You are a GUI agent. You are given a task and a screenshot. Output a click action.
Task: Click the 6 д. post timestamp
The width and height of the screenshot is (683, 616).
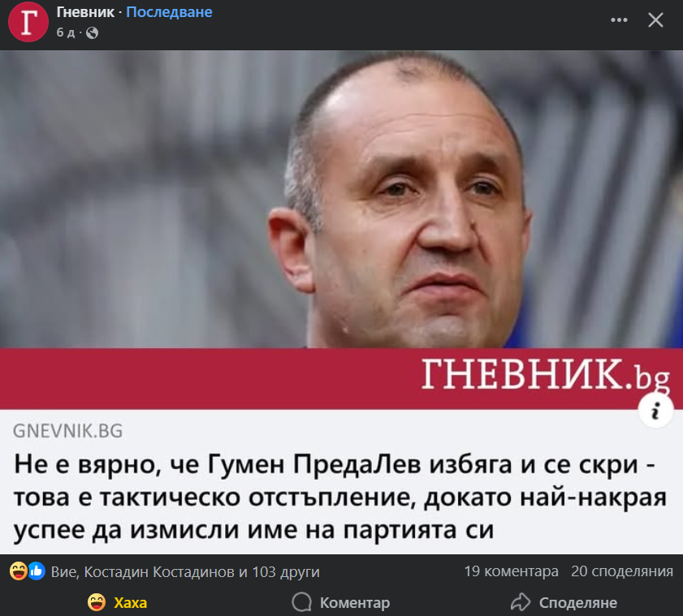click(x=65, y=32)
